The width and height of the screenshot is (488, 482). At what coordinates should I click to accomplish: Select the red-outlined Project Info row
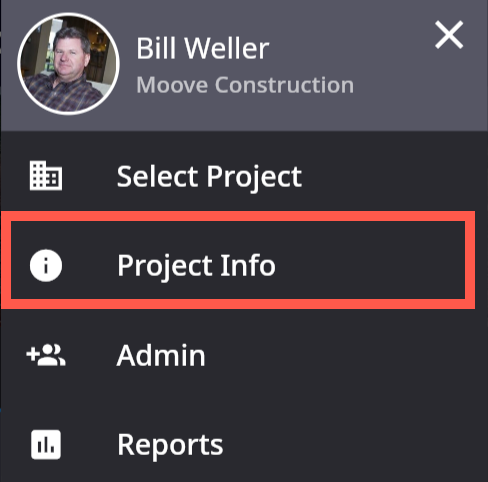[238, 260]
